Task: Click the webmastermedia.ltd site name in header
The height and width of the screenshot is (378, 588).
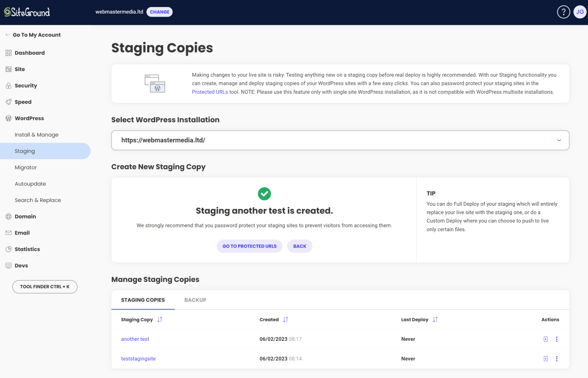Action: (119, 12)
